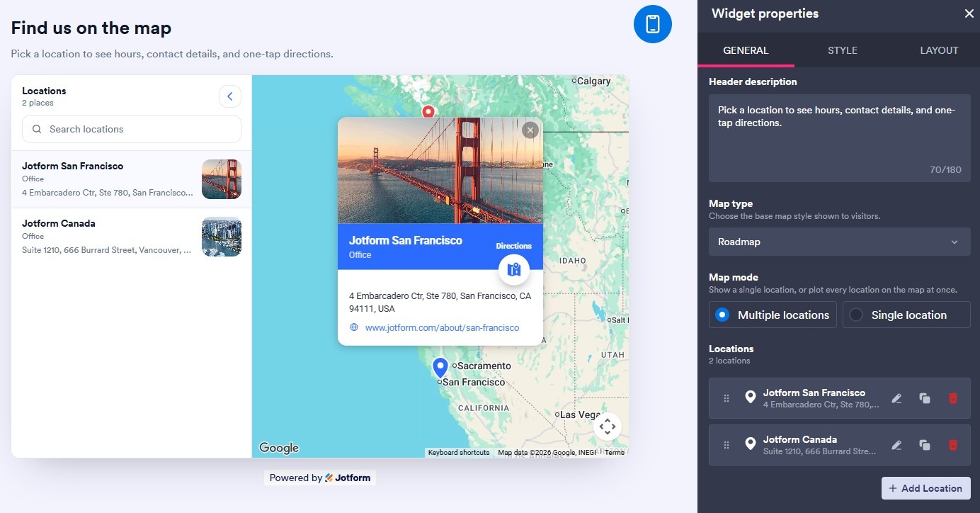This screenshot has height=513, width=980.
Task: Duplicate the Jotform San Francisco location
Action: tap(924, 398)
